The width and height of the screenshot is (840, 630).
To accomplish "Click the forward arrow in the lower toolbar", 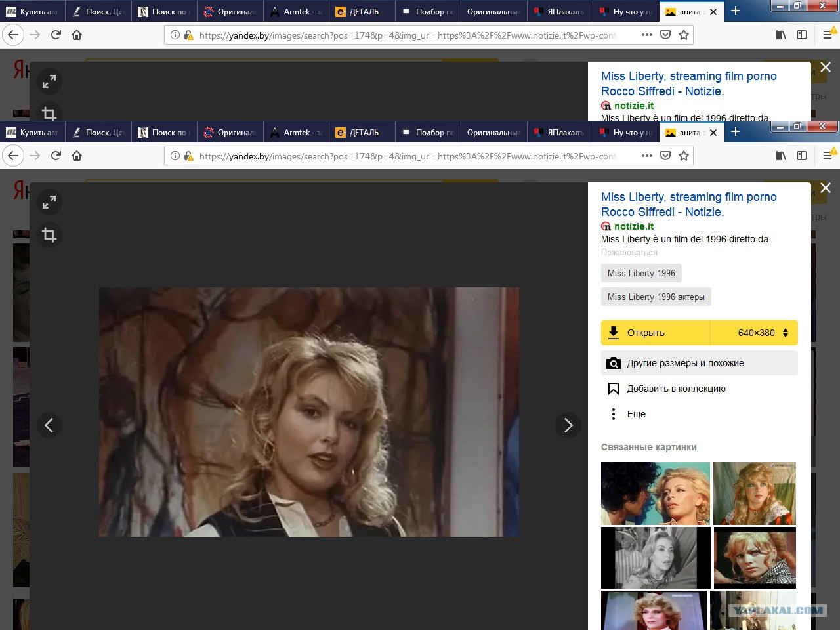I will (x=35, y=156).
